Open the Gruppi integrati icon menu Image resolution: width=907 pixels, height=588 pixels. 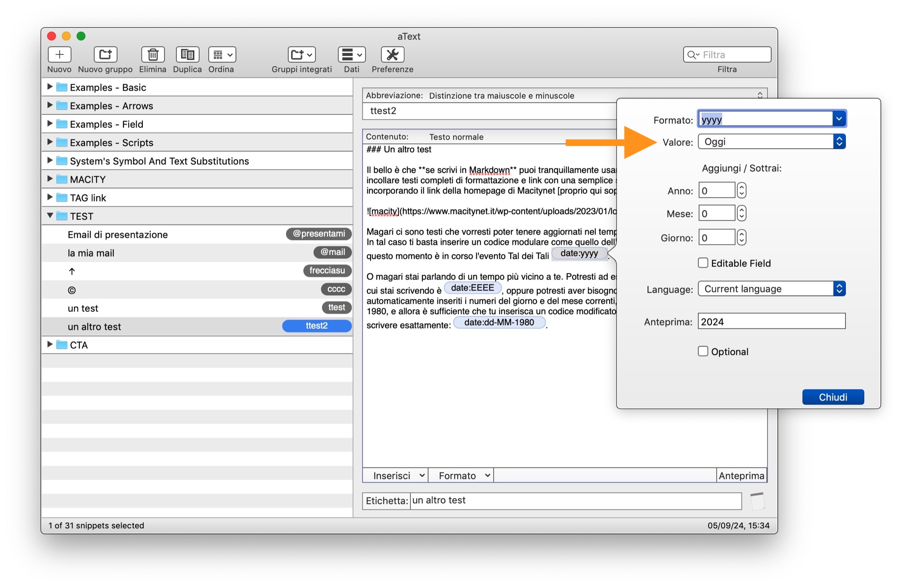click(302, 54)
